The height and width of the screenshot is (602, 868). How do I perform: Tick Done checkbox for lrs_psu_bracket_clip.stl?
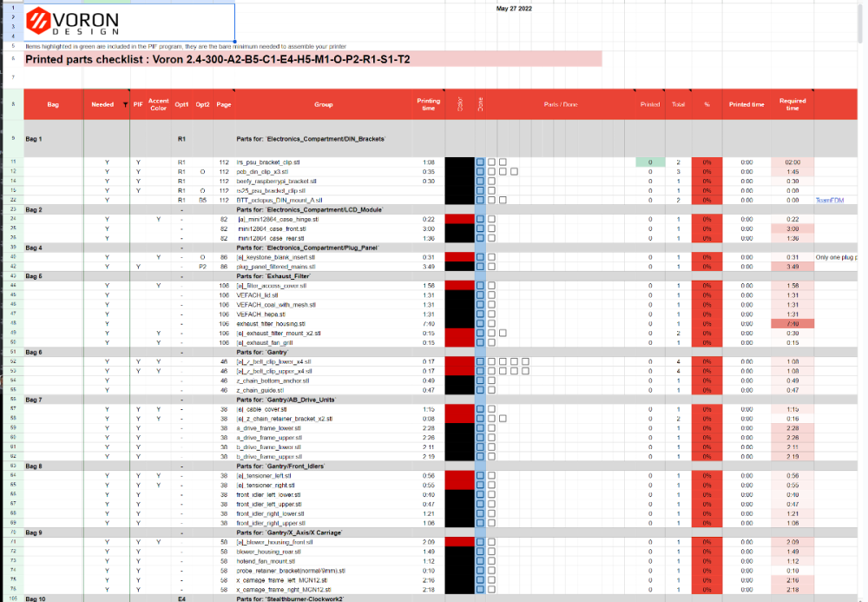(x=480, y=162)
